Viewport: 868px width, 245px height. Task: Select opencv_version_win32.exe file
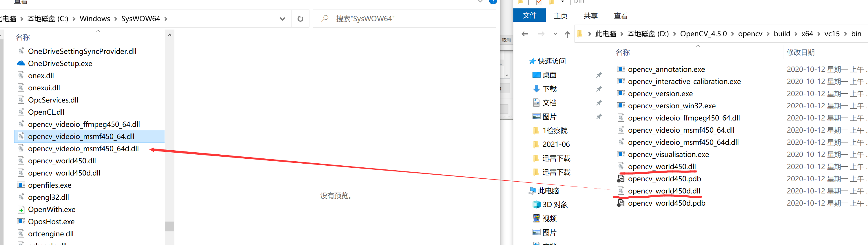(x=672, y=105)
